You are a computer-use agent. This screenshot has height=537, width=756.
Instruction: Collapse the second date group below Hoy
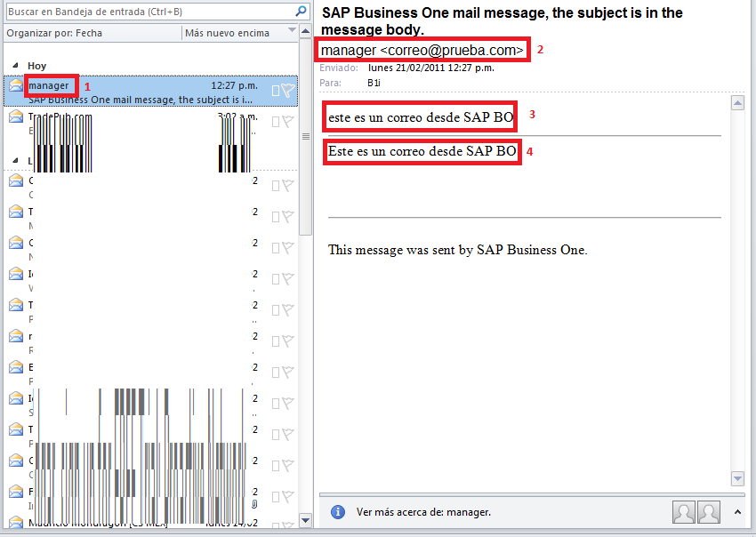[x=15, y=160]
